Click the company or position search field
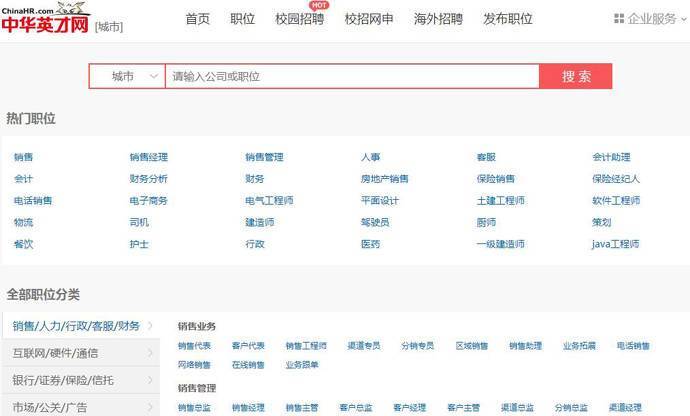The height and width of the screenshot is (416, 690). pyautogui.click(x=352, y=76)
